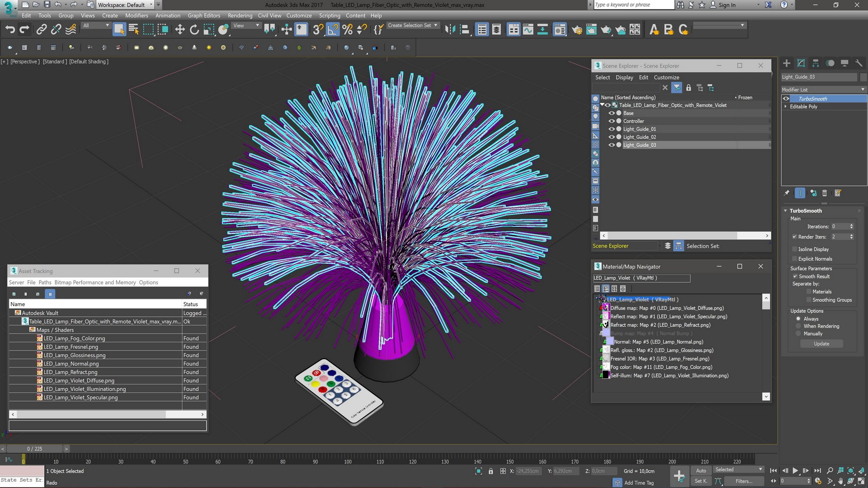The image size is (868, 488).
Task: Open the Paths menu in Asset Tracking
Action: click(45, 282)
